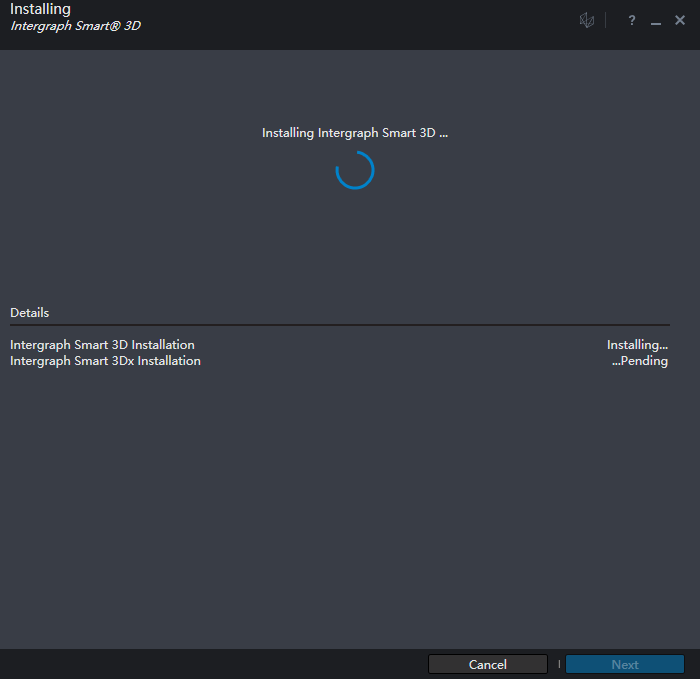Minimize the installer window
This screenshot has height=679, width=700.
(x=656, y=22)
